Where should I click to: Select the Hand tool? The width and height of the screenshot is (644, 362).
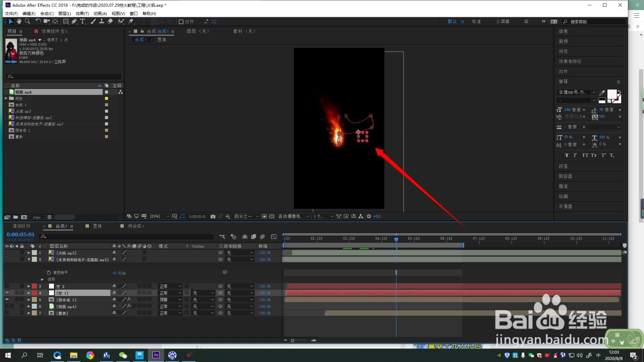tap(19, 21)
